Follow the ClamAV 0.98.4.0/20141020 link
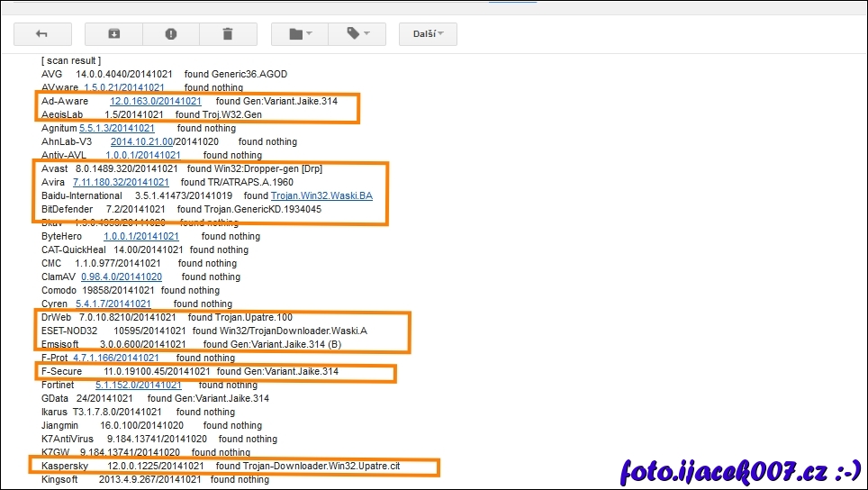The height and width of the screenshot is (490, 868). (x=122, y=277)
